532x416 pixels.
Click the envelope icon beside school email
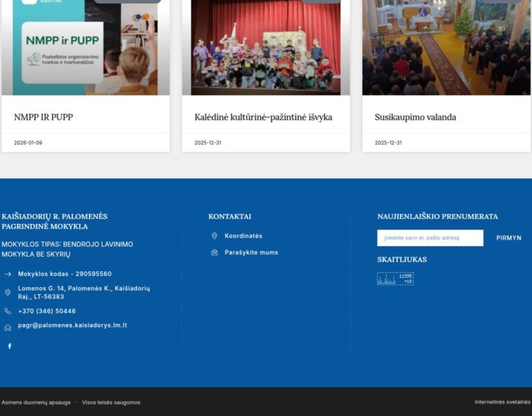point(8,327)
